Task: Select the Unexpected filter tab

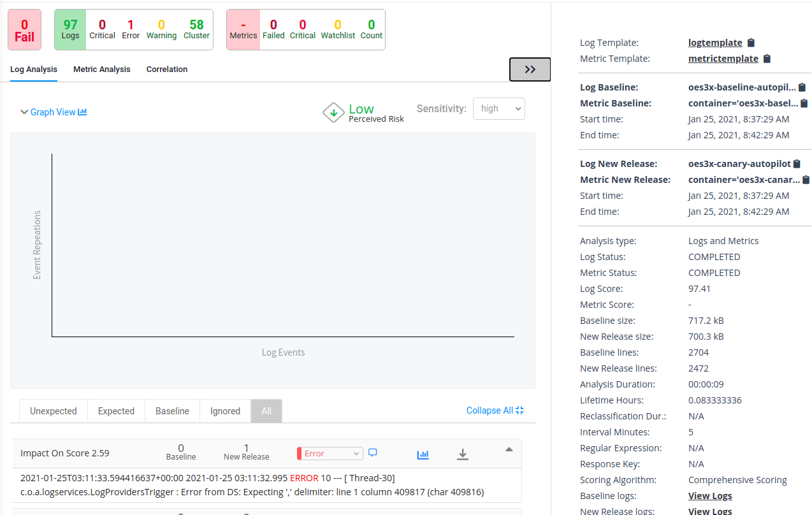Action: pyautogui.click(x=53, y=411)
